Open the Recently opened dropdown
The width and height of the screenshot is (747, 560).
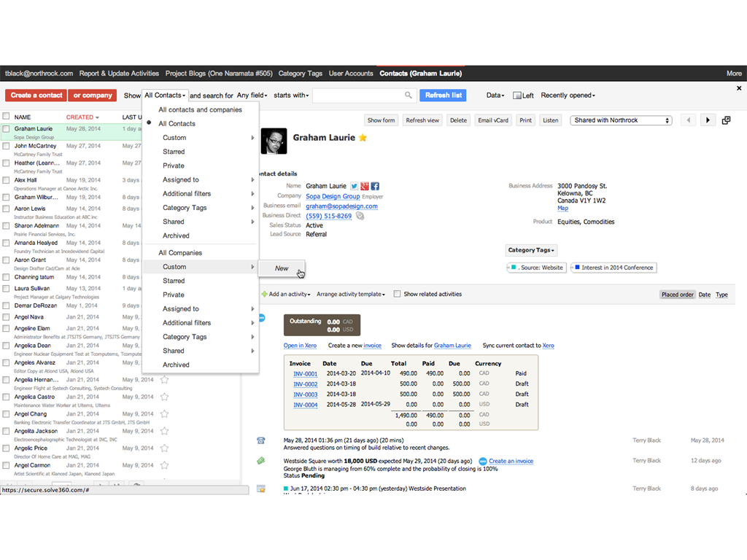[x=568, y=96]
